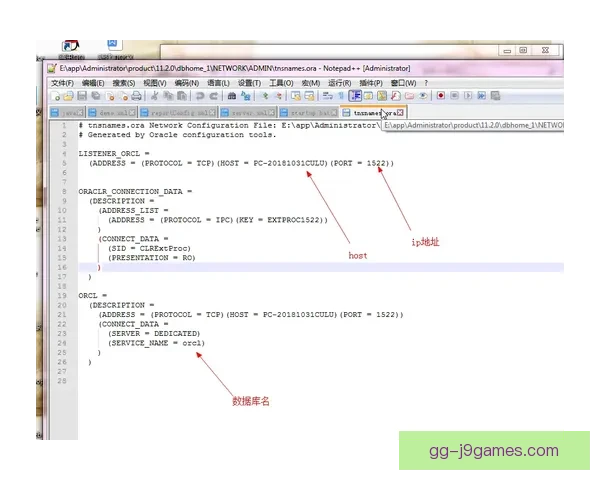
Task: Open the 设置(T) menu
Action: (x=249, y=83)
